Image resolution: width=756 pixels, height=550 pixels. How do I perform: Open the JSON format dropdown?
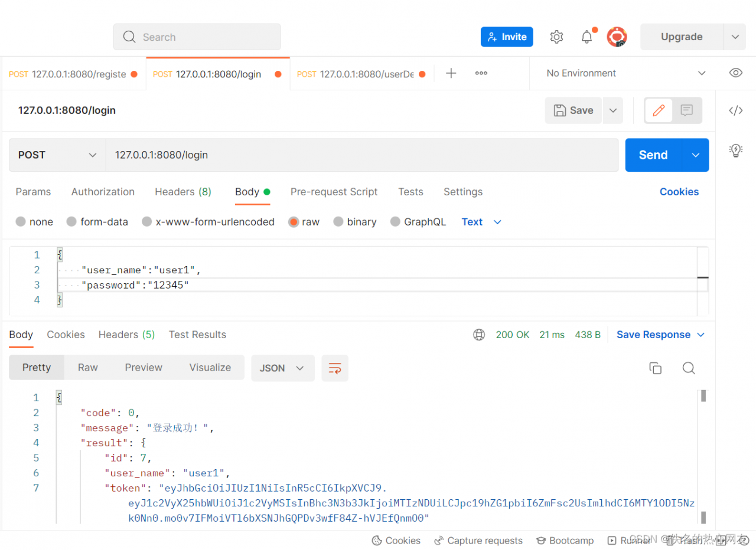(282, 368)
